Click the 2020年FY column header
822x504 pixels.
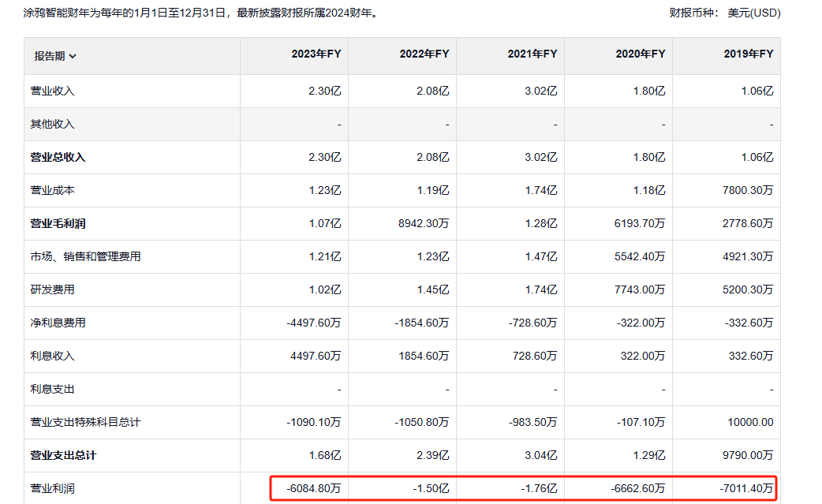(x=640, y=54)
